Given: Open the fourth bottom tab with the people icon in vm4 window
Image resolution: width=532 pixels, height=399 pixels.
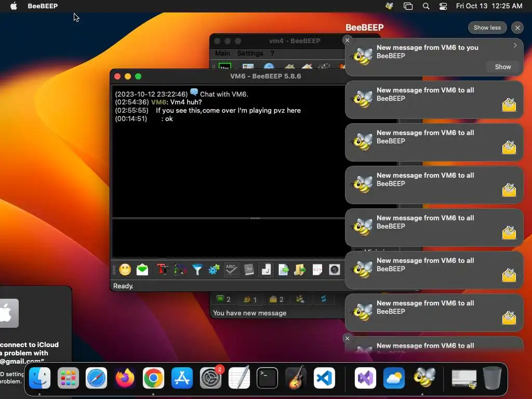Looking at the screenshot, I should click(x=300, y=299).
